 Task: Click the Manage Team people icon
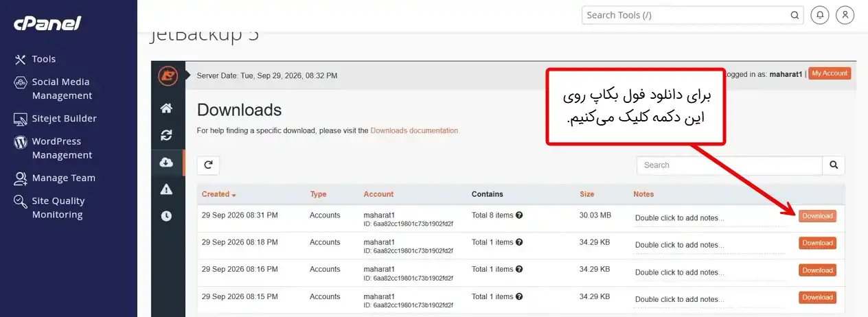[x=20, y=178]
